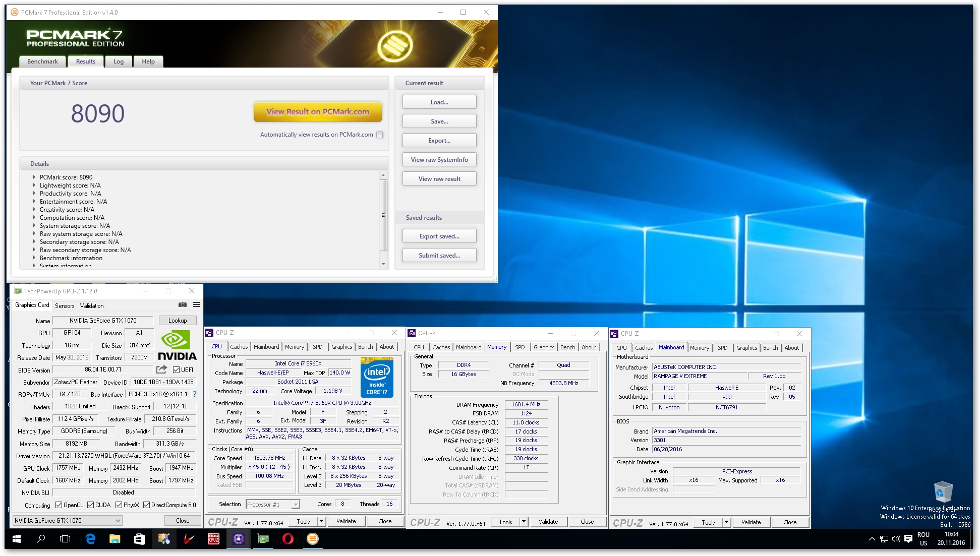Click the NVIDIA logo in GPU-Z
The width and height of the screenshot is (980, 556).
click(x=177, y=345)
